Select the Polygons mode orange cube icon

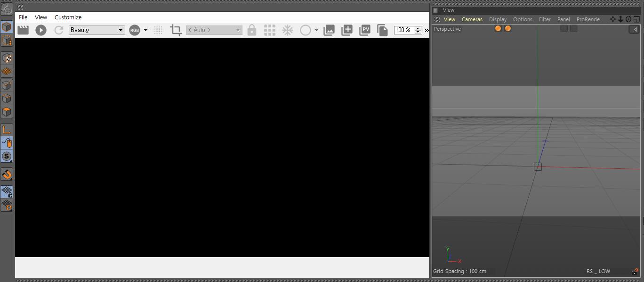7,112
